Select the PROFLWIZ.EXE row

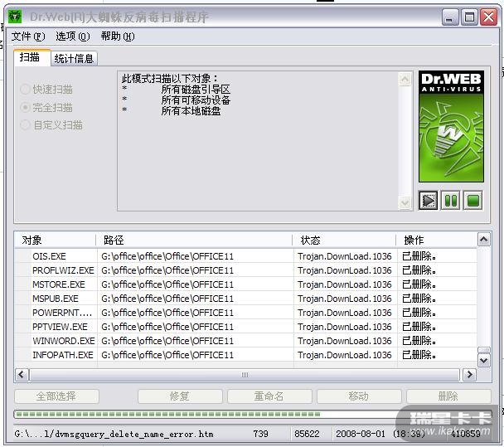click(x=245, y=270)
